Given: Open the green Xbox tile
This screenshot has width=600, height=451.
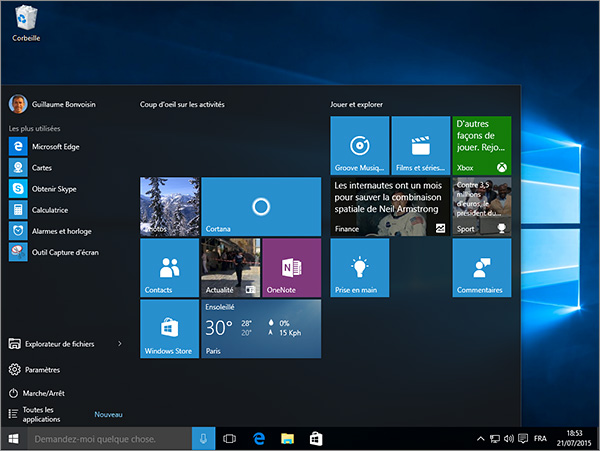Looking at the screenshot, I should [482, 145].
